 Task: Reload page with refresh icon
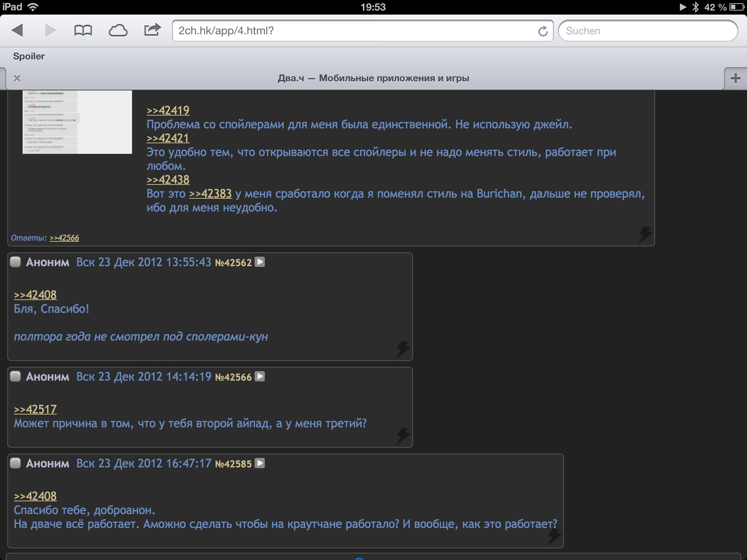click(x=543, y=31)
